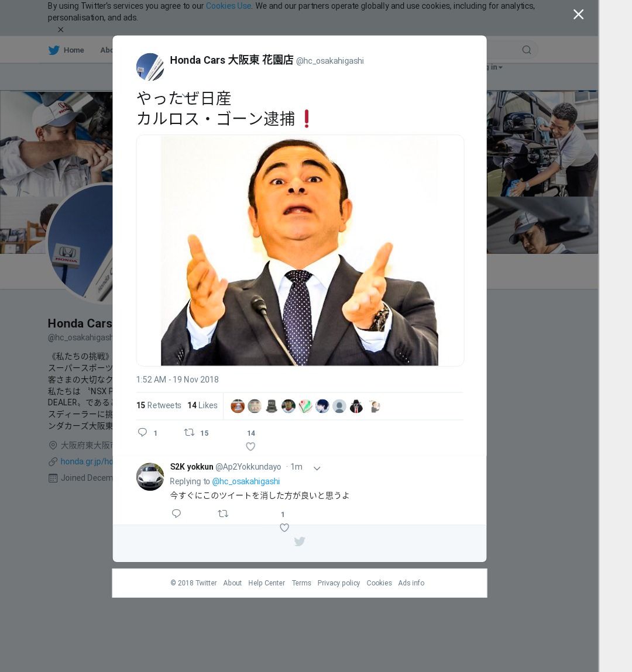This screenshot has height=672, width=632.
Task: Open the tweet's attached photo
Action: (x=300, y=250)
